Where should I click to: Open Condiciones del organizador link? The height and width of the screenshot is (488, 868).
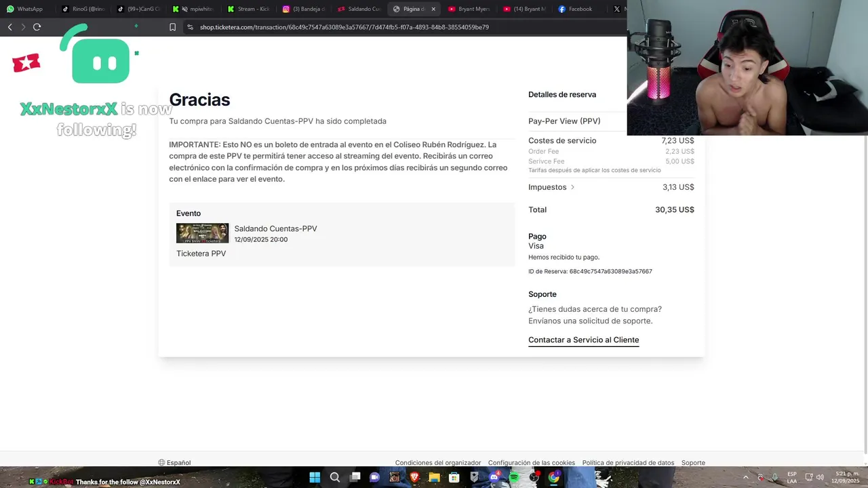coord(438,463)
